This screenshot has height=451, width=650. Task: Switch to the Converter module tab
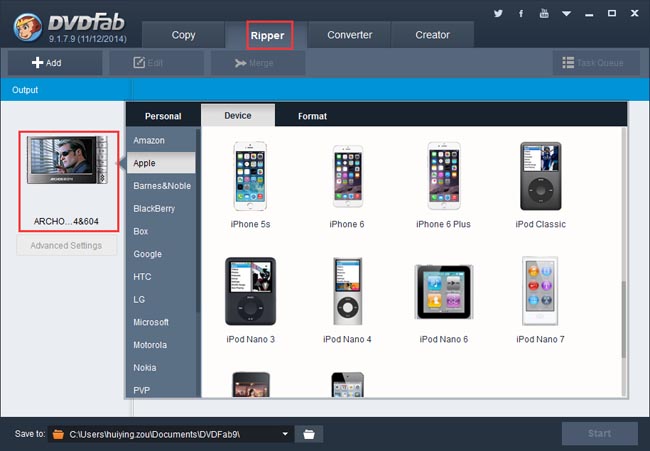tap(349, 35)
